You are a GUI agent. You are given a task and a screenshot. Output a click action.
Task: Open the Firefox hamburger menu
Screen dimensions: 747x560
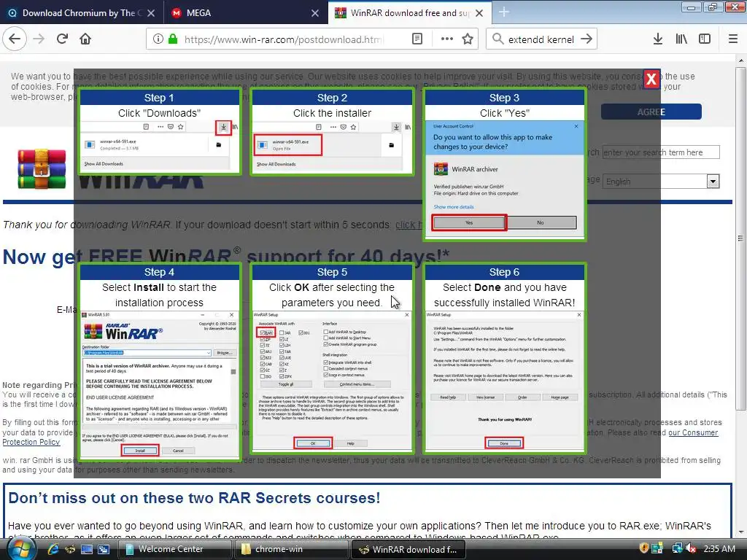(x=733, y=39)
